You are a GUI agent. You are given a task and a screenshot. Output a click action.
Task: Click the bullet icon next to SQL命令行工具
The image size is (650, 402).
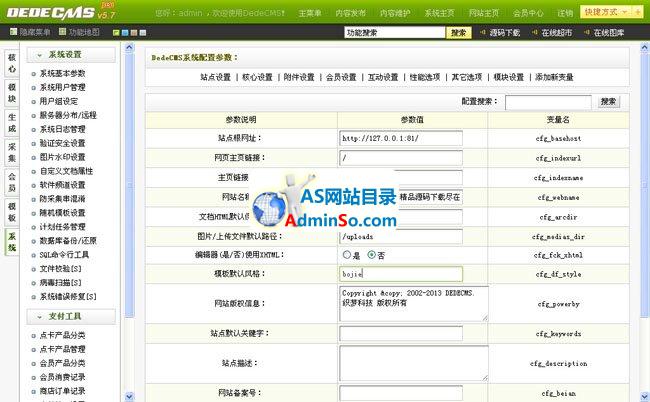(34, 256)
